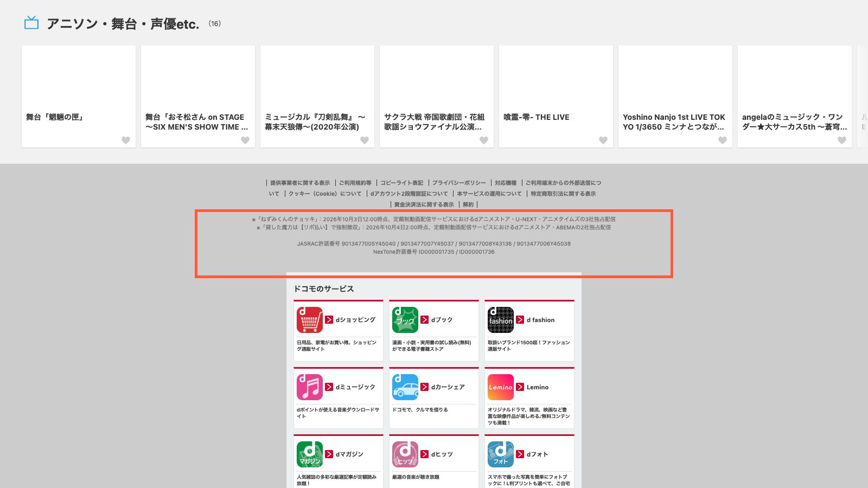Click the 解約 footer link
This screenshot has height=488, width=868.
[468, 205]
